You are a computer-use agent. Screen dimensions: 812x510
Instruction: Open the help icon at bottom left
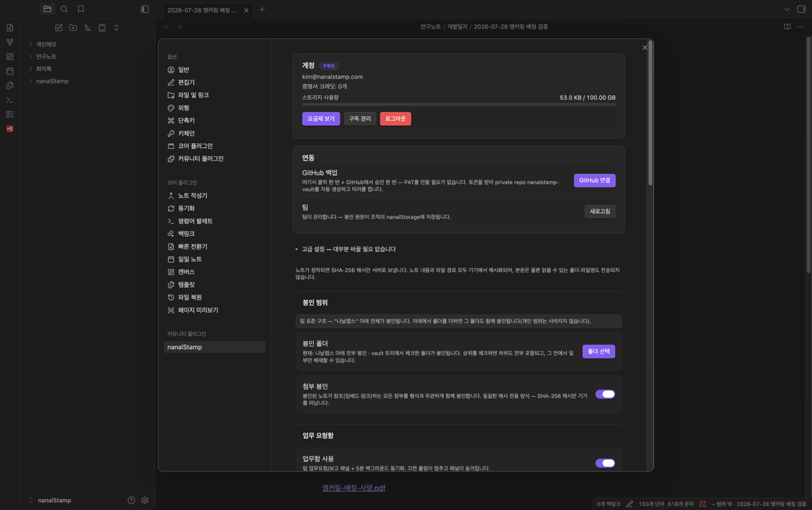coord(132,500)
